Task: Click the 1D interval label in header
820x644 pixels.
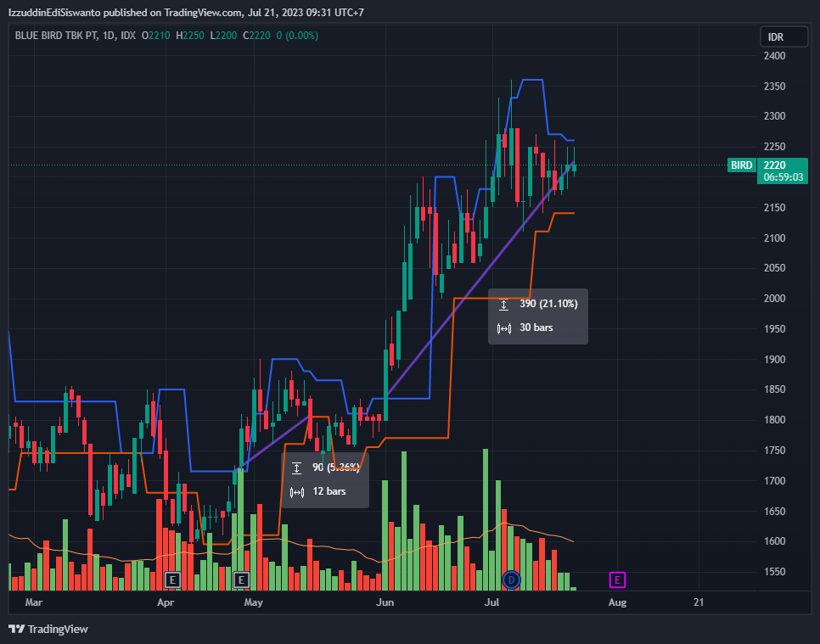Action: coord(109,36)
